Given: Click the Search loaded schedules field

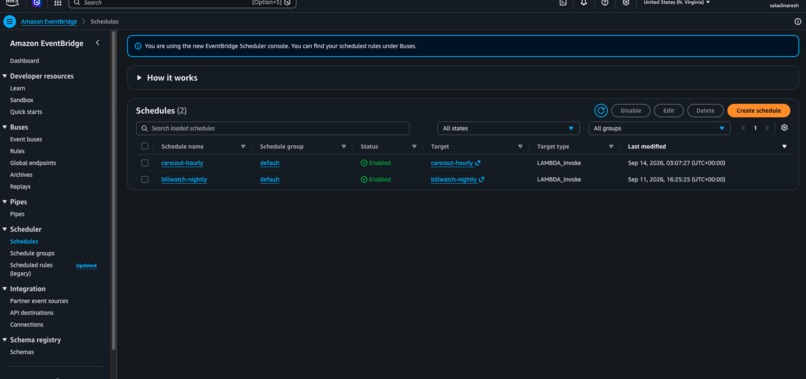Looking at the screenshot, I should point(272,129).
